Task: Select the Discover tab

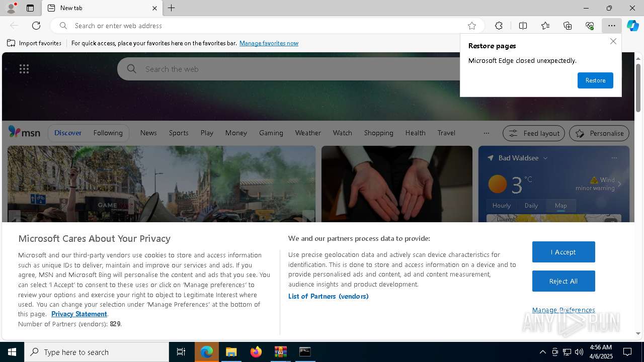Action: click(x=68, y=133)
